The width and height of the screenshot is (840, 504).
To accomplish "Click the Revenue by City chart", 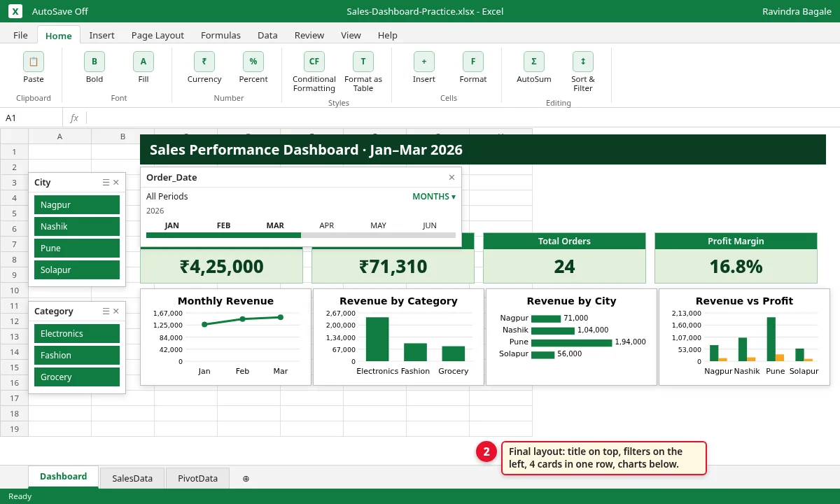I will [x=571, y=337].
